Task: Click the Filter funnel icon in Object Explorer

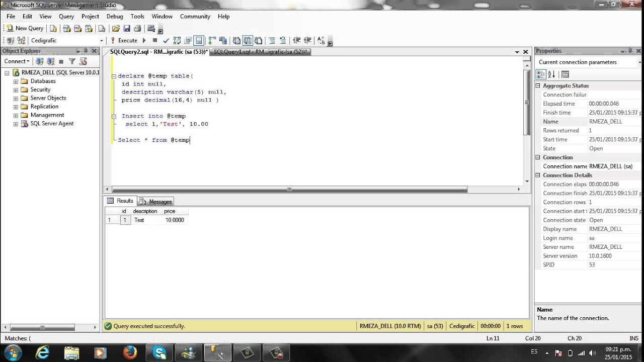Action: tap(72, 61)
